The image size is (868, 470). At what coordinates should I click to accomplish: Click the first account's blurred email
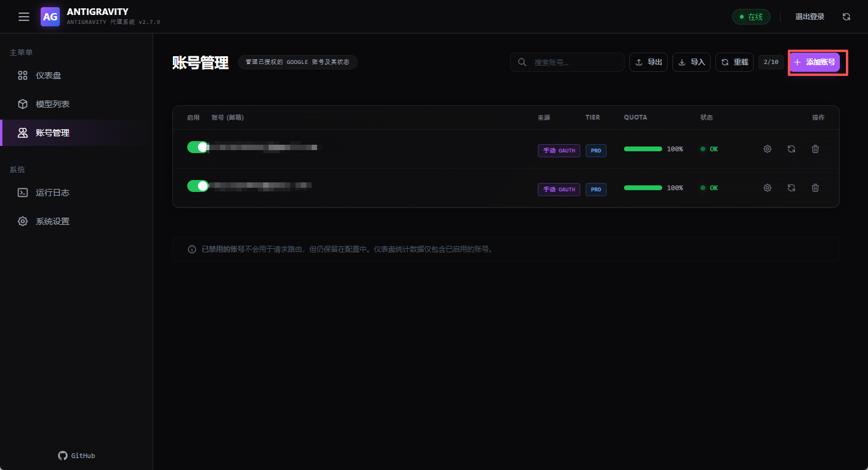(x=263, y=147)
